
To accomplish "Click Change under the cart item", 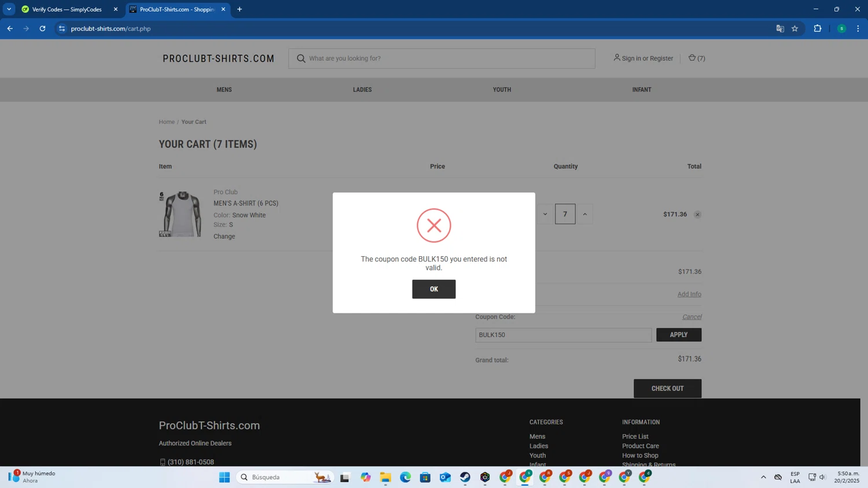I will (224, 236).
